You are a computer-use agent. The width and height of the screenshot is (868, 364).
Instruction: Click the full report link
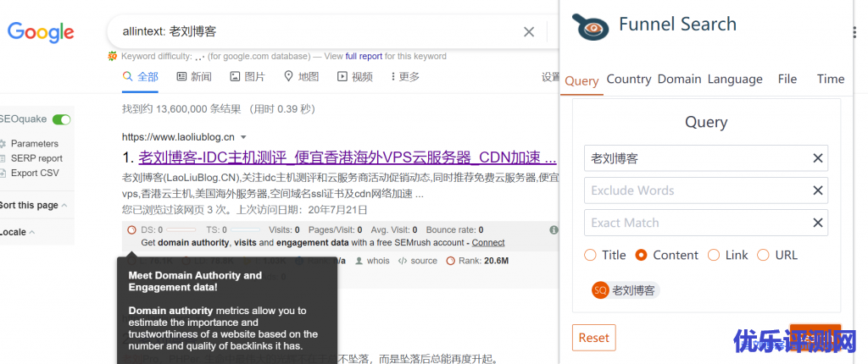coord(364,56)
